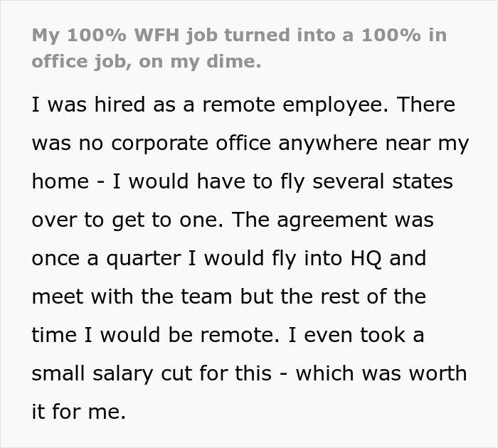Click the word "salary" in the paragraph
The height and width of the screenshot is (448, 498).
pos(123,374)
